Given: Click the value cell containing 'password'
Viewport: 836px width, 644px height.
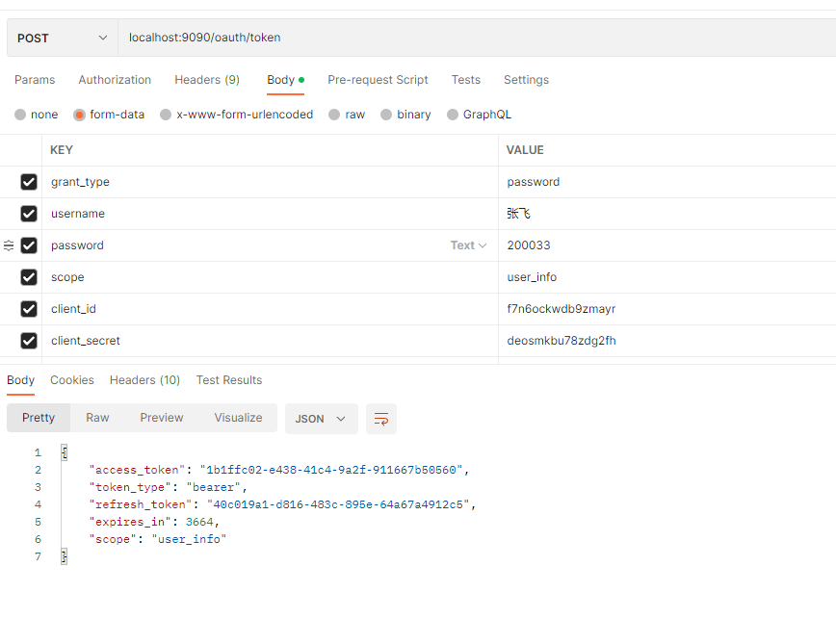Looking at the screenshot, I should coord(667,182).
